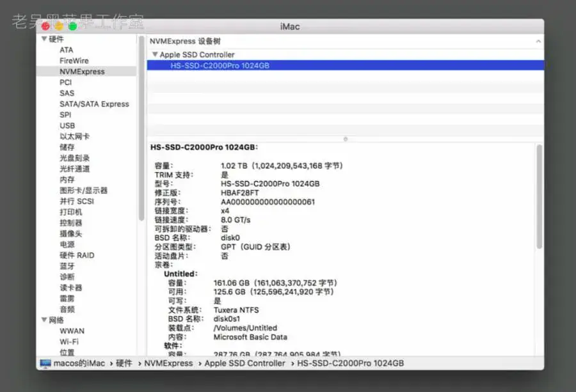Select 控制器 in the sidebar
Screen dimensions: 576x392
coord(71,223)
